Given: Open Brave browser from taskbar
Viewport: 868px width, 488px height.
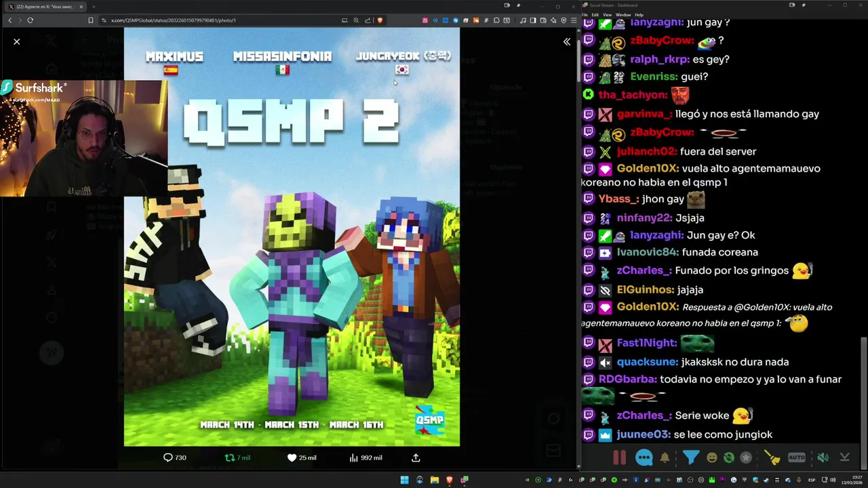Looking at the screenshot, I should [x=449, y=480].
